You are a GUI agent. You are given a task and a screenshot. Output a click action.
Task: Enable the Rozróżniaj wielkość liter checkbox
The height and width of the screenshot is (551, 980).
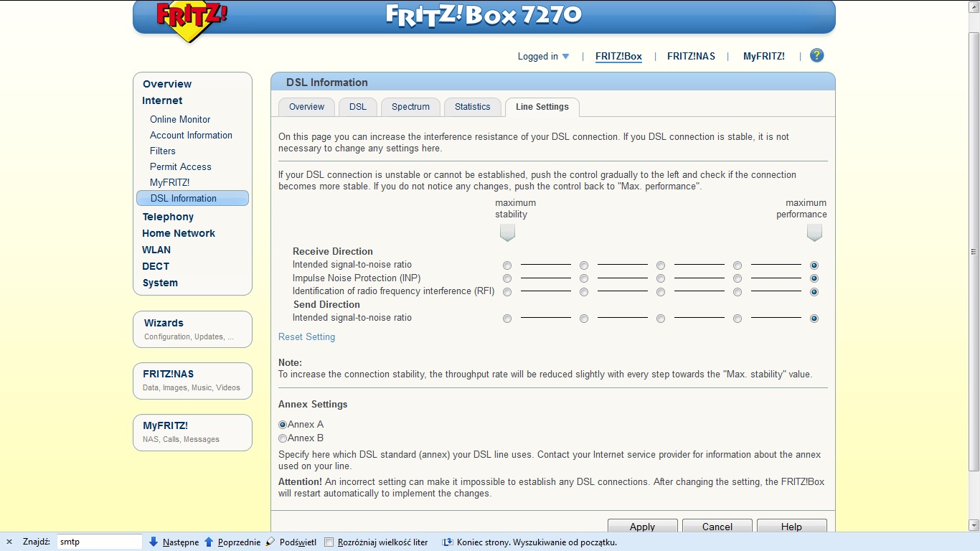pos(329,542)
